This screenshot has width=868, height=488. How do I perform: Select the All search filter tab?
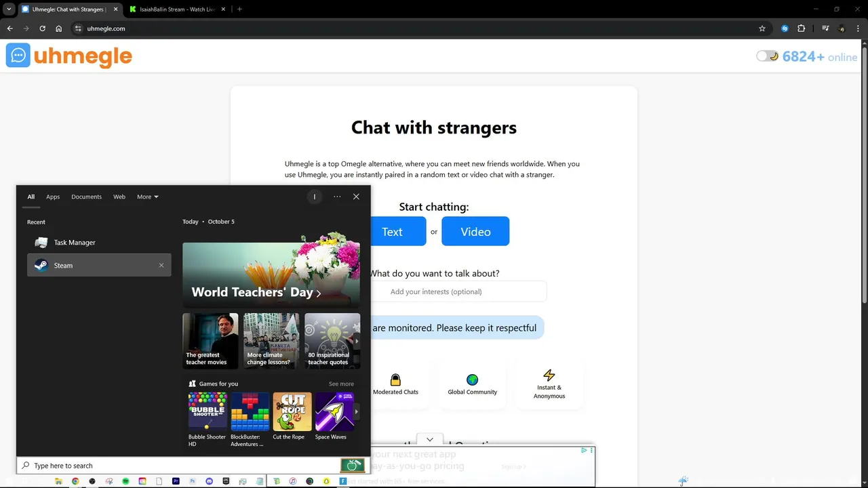(31, 197)
